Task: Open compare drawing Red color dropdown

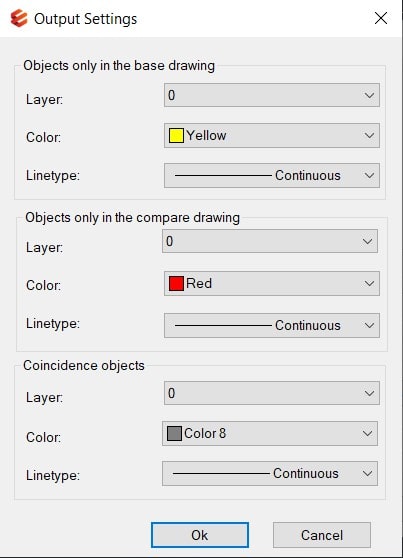Action: (x=272, y=284)
